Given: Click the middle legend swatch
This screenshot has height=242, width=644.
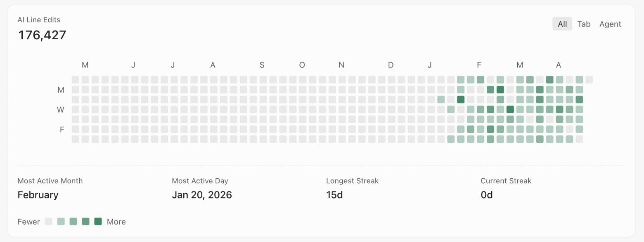Looking at the screenshot, I should [x=73, y=221].
